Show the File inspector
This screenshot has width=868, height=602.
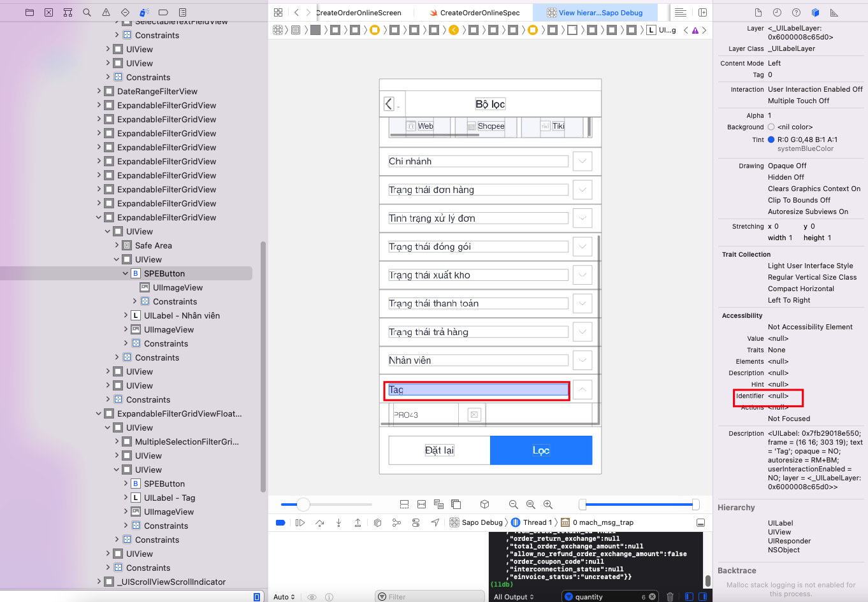(x=758, y=12)
